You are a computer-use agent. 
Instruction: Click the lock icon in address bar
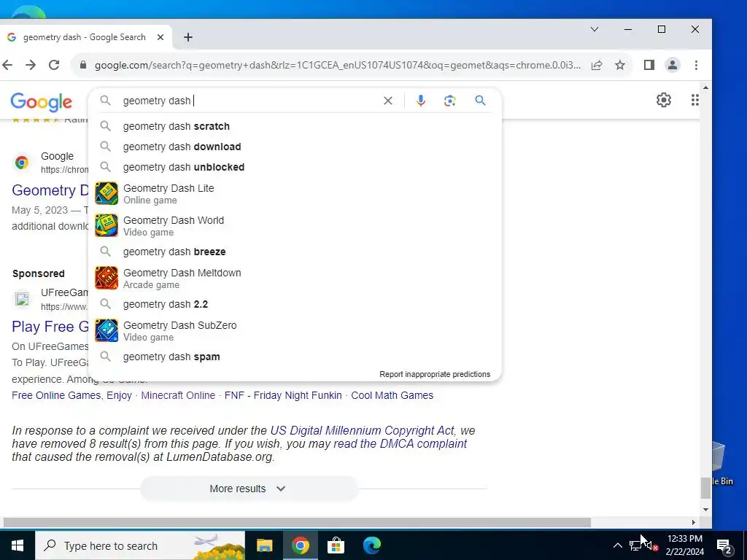click(x=83, y=65)
